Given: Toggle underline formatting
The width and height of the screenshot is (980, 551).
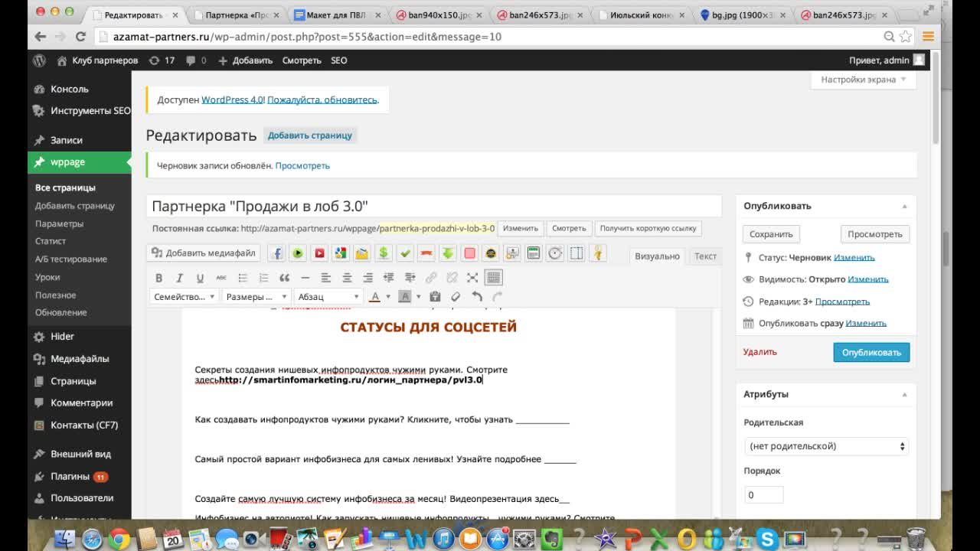Looking at the screenshot, I should [200, 278].
